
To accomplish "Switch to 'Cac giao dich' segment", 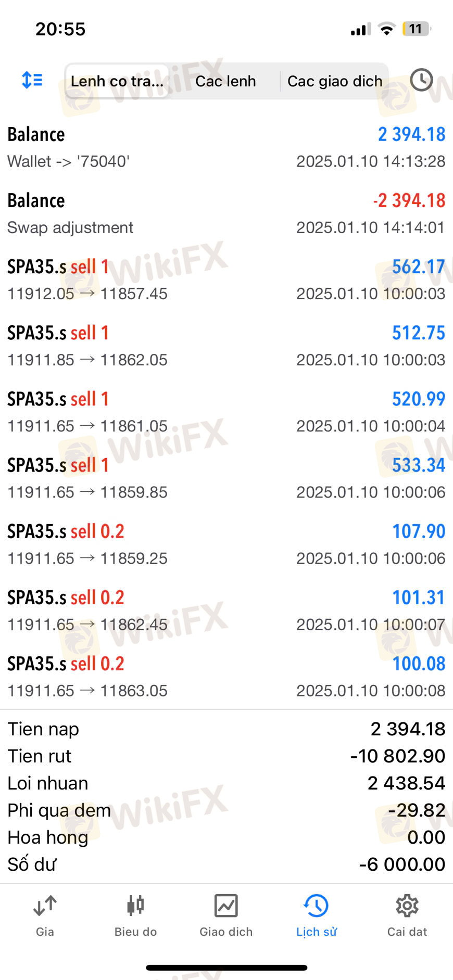I will click(x=335, y=81).
